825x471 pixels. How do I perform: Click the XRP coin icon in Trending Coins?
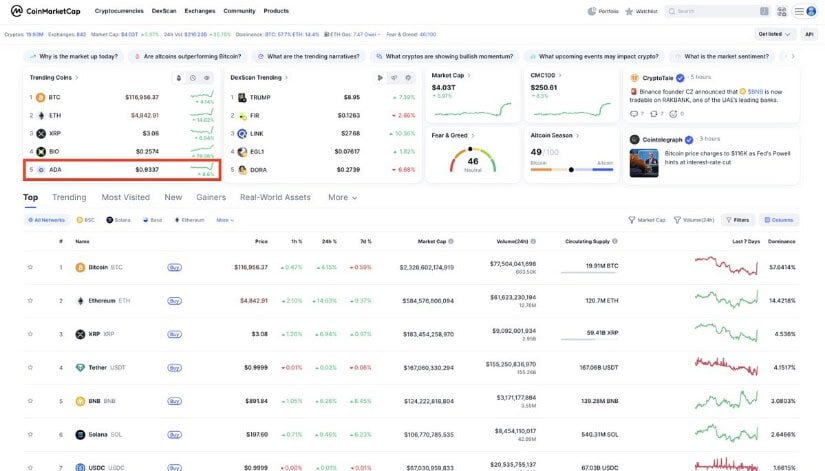(41, 134)
